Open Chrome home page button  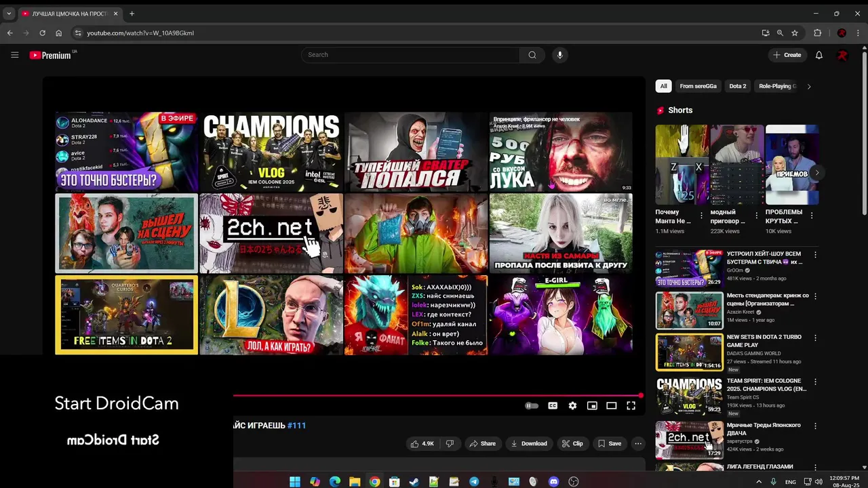[x=58, y=33]
